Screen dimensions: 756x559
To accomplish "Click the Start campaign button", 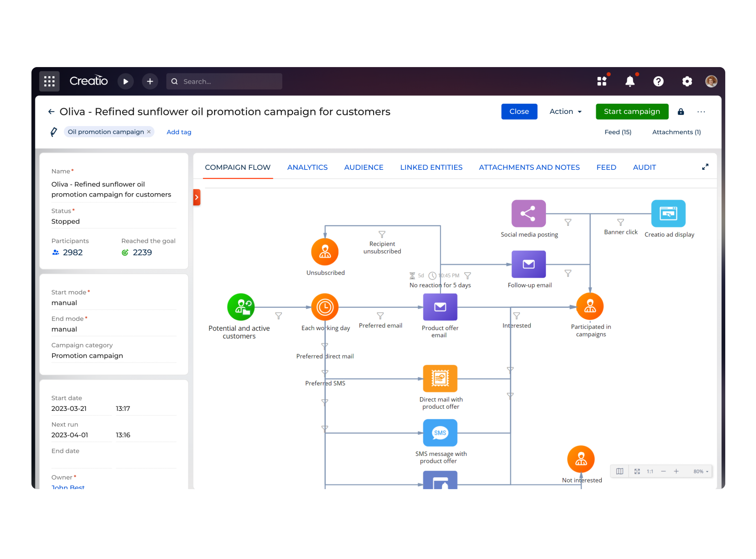I will [x=632, y=111].
